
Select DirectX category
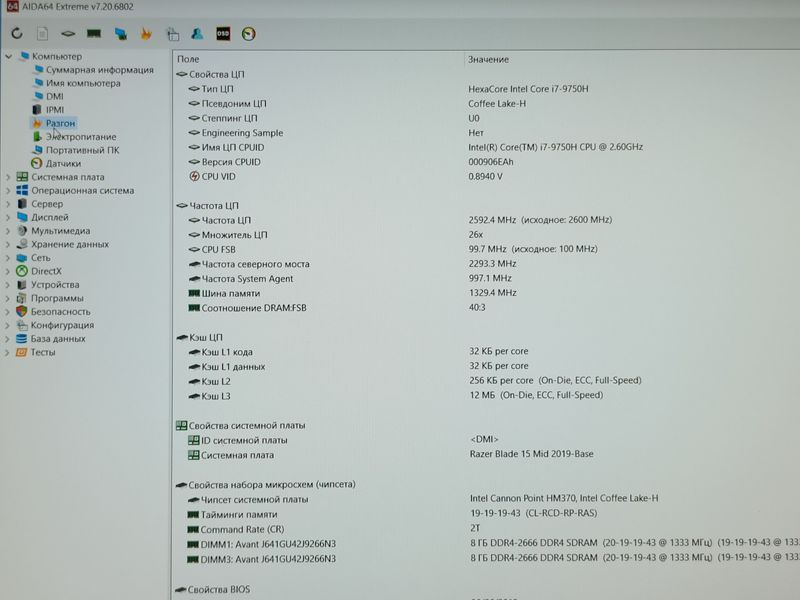[46, 271]
